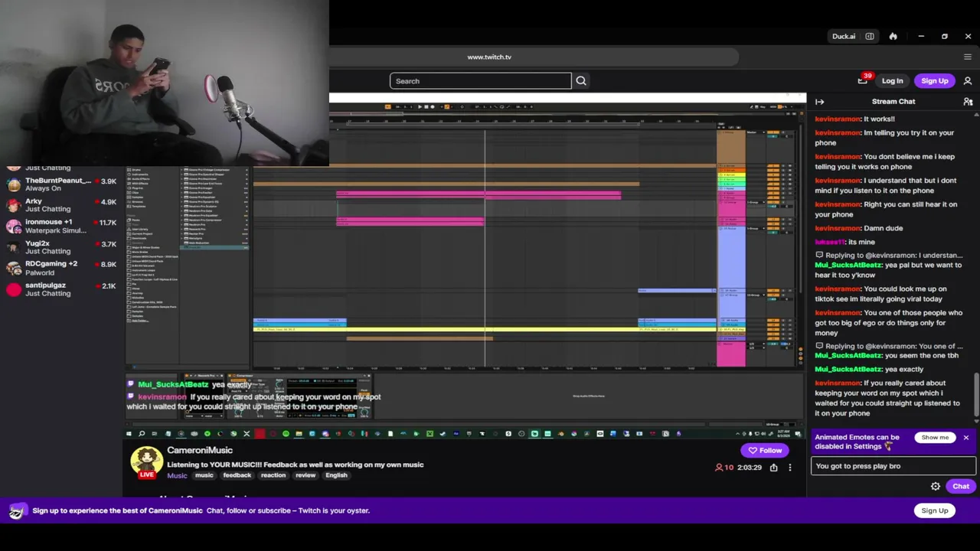
Task: Click the Arky channel name
Action: [34, 201]
